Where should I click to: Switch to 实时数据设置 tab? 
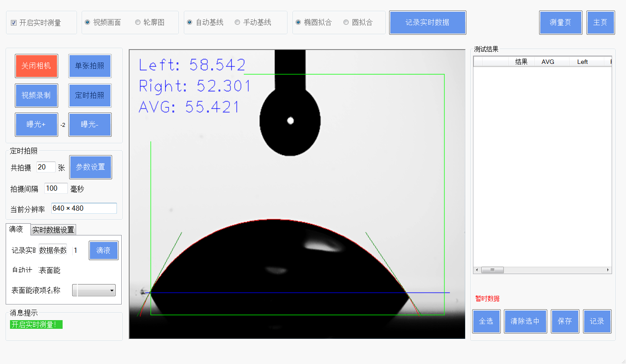pos(53,230)
